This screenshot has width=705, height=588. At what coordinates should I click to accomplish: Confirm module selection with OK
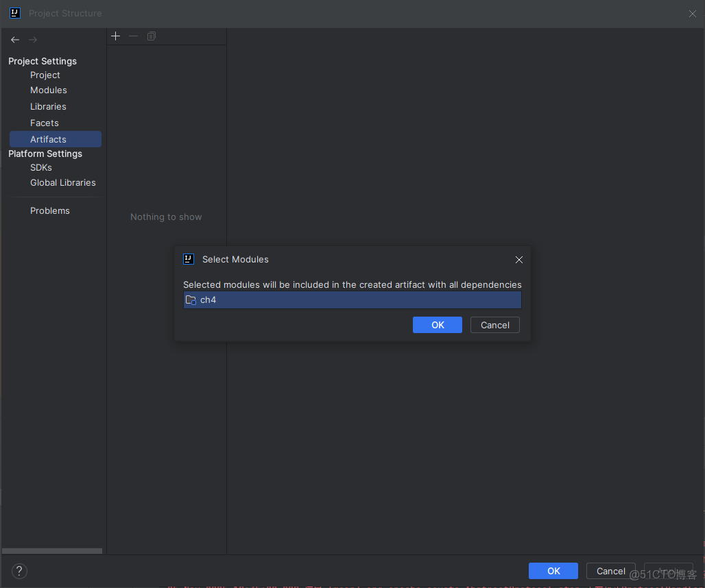click(438, 325)
